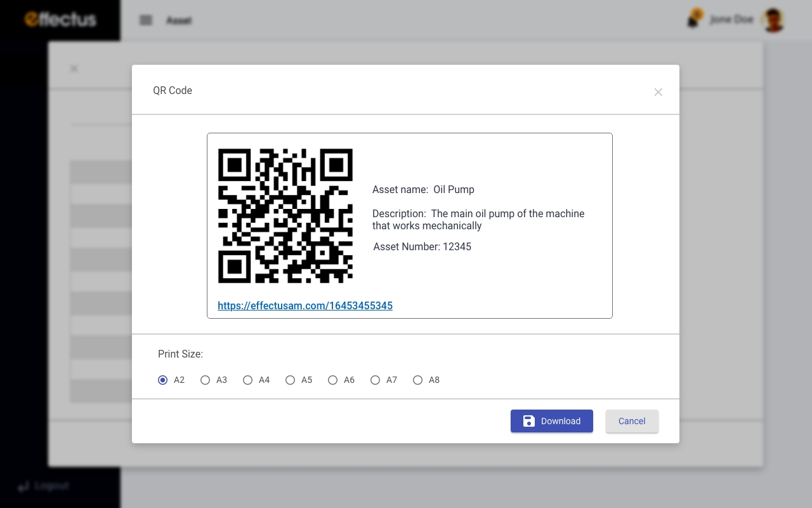Close the background asset panel
The image size is (812, 508).
coord(74,69)
